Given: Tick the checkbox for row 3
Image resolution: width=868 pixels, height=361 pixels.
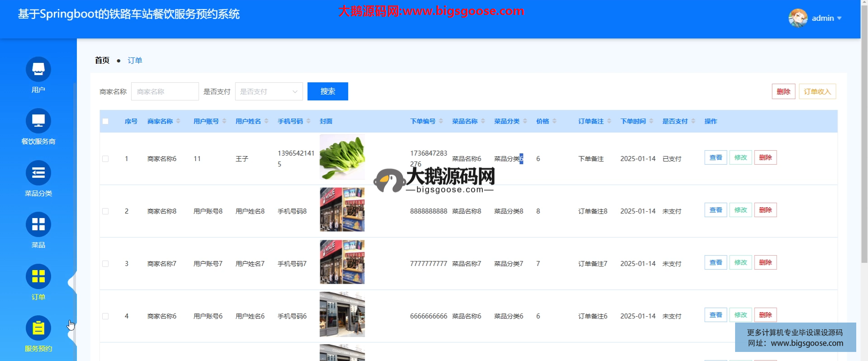Looking at the screenshot, I should pyautogui.click(x=105, y=264).
